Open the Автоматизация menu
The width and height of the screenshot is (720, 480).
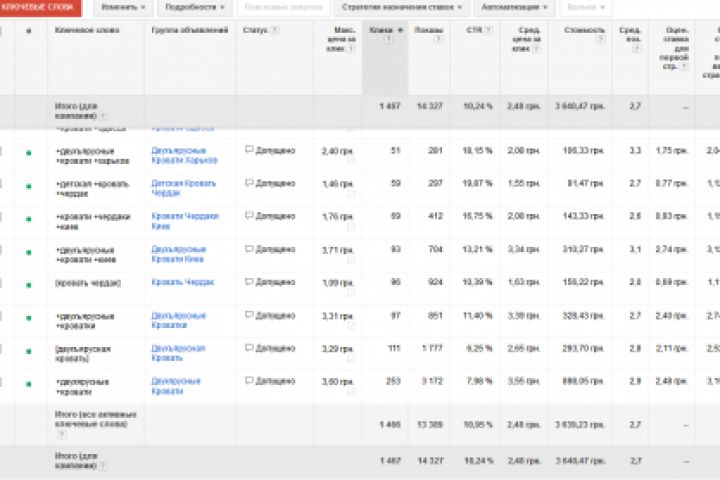[511, 6]
